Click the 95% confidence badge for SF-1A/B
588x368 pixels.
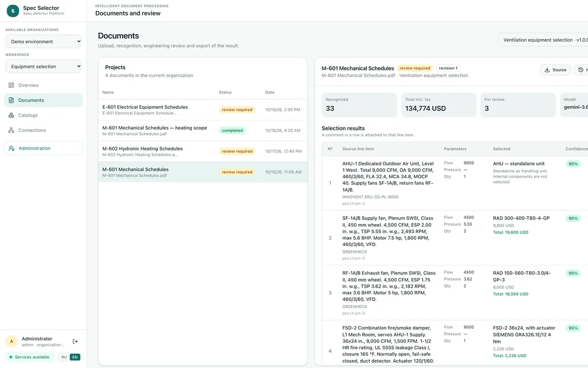(573, 219)
